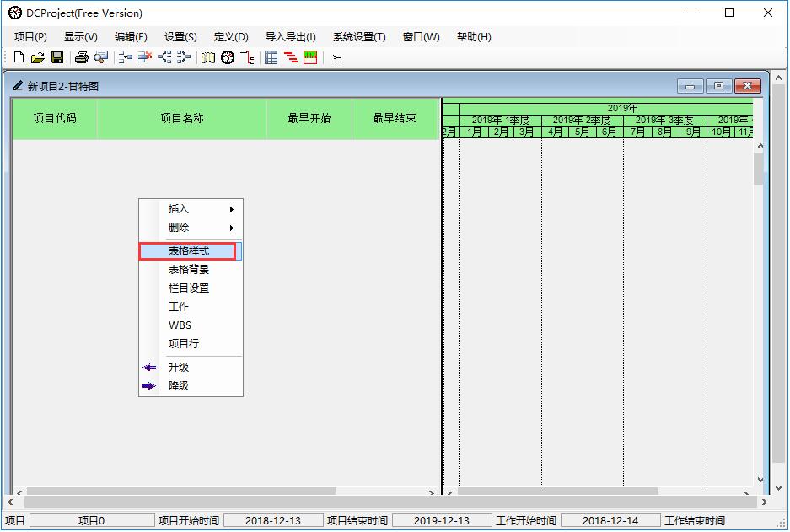Select the table view grid icon
Screen dimensions: 790x532
tap(271, 56)
